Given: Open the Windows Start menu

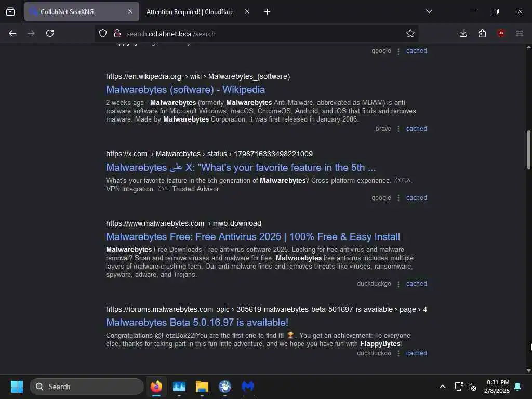Looking at the screenshot, I should point(17,387).
